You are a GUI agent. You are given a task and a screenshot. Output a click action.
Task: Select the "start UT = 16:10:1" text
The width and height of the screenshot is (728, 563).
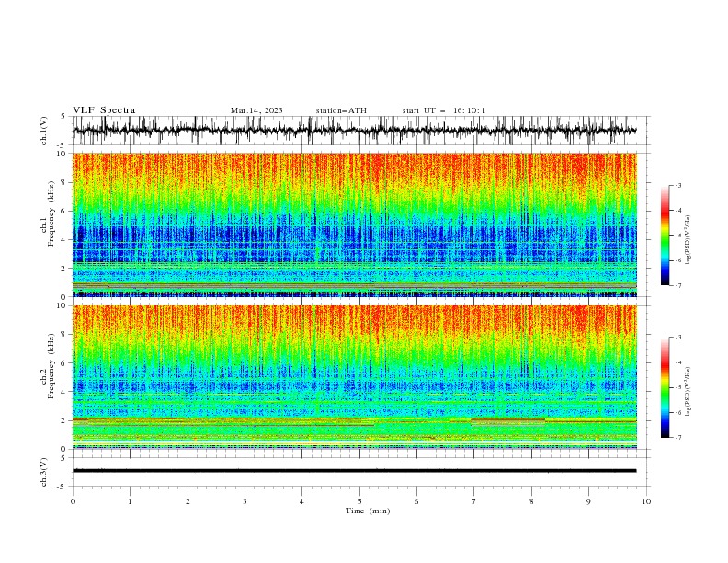coord(444,110)
